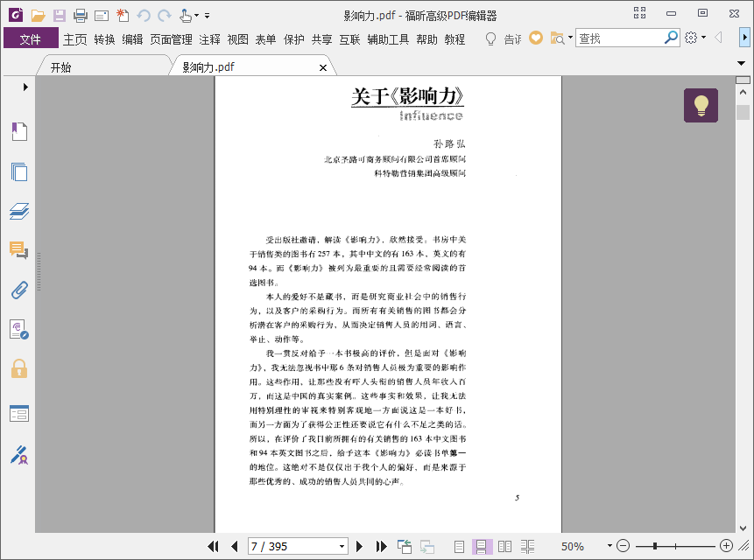Screen dimensions: 754x560
Task: Expand the ribbon scroll right arrow
Action: click(x=744, y=37)
